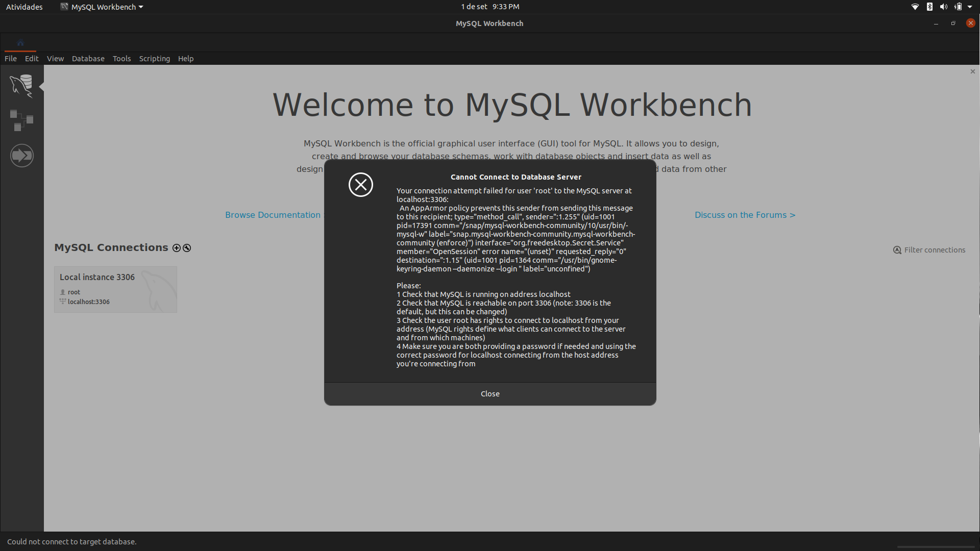This screenshot has width=980, height=551.
Task: Open the Tools menu
Action: [x=121, y=59]
